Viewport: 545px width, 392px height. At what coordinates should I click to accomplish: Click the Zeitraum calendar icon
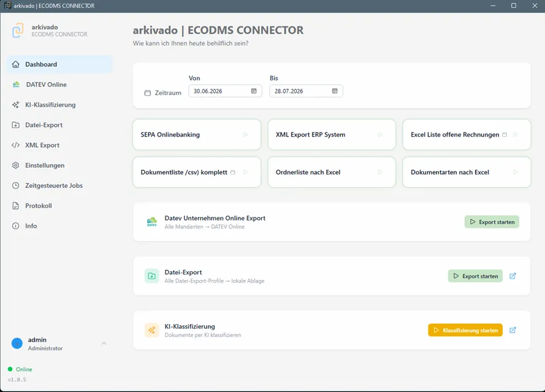coord(148,92)
